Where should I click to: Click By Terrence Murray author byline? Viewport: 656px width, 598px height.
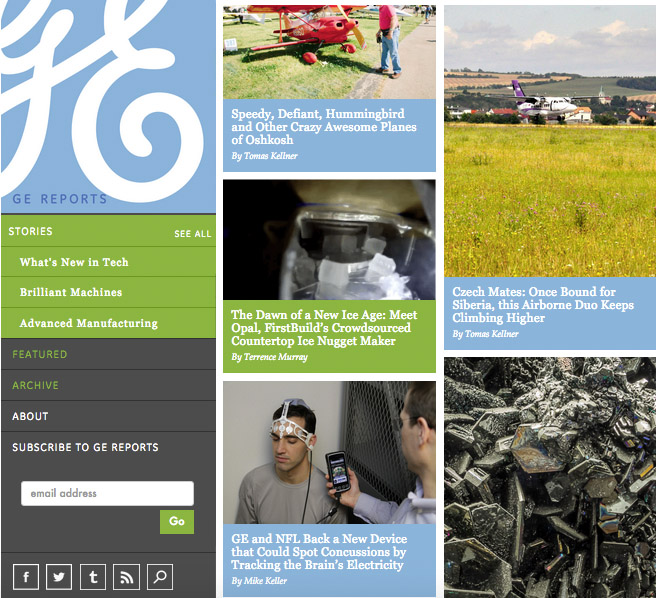tap(269, 357)
